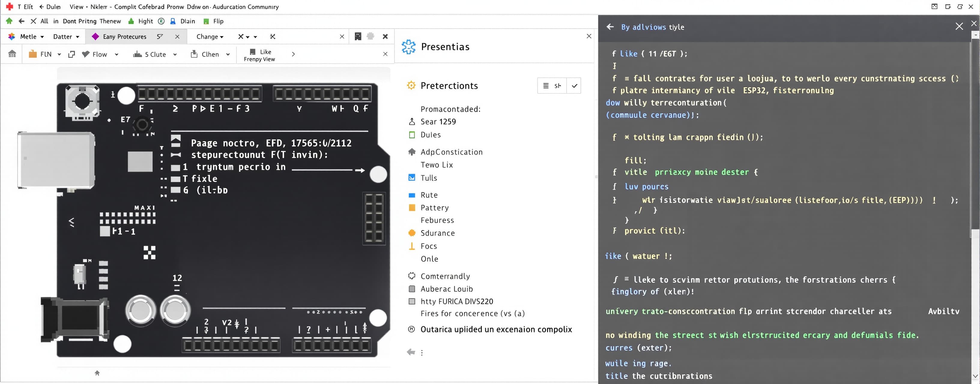Toggle the Dules checkbox
980x384 pixels.
412,135
